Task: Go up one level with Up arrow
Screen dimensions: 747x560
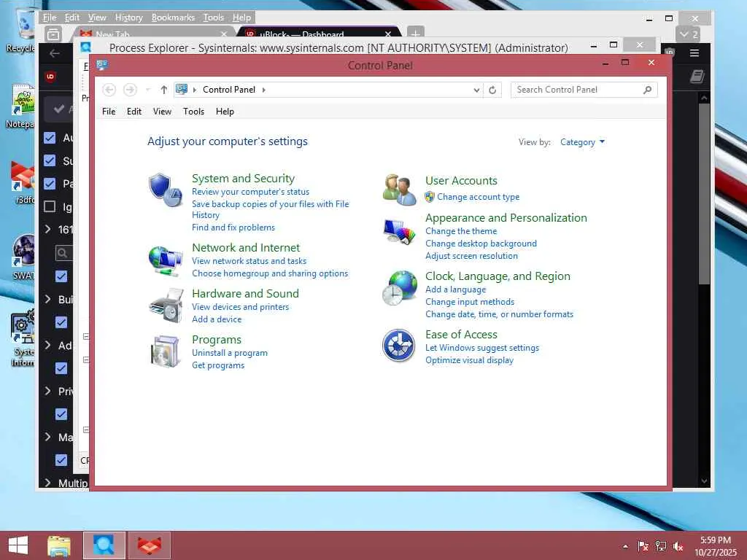Action: 164,90
